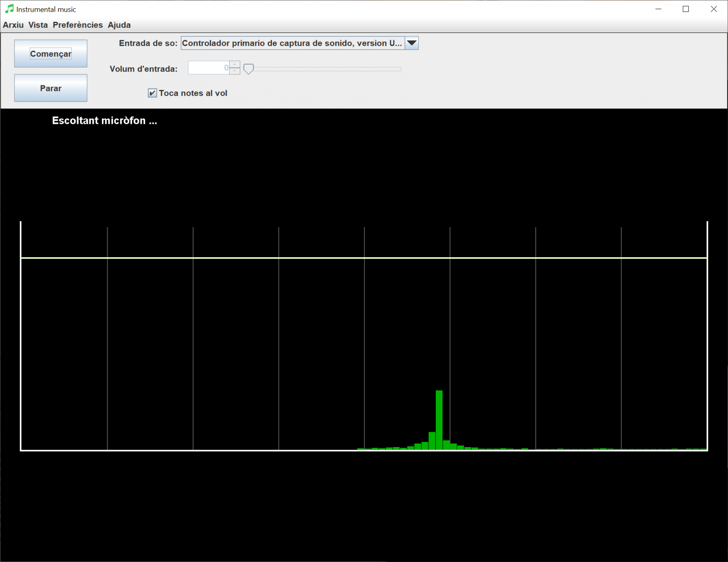Click the Volum d'entrada slider thumb
Viewport: 728px width, 562px height.
(248, 69)
